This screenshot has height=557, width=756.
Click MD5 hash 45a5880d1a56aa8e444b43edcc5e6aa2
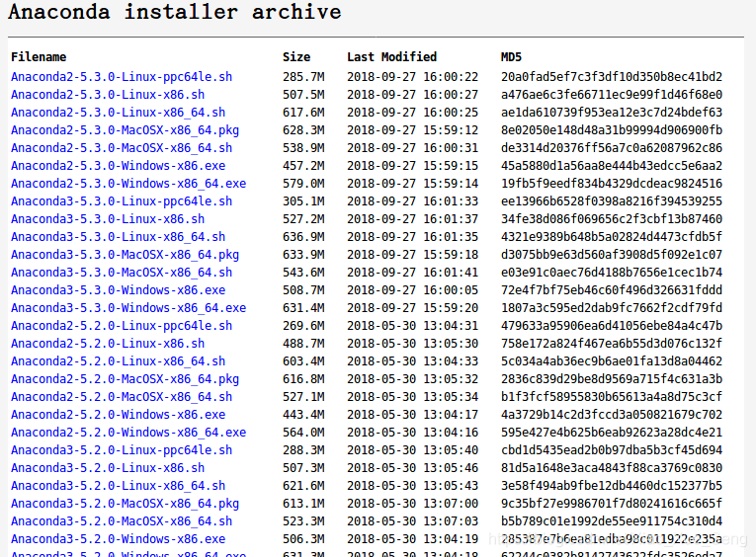click(612, 166)
